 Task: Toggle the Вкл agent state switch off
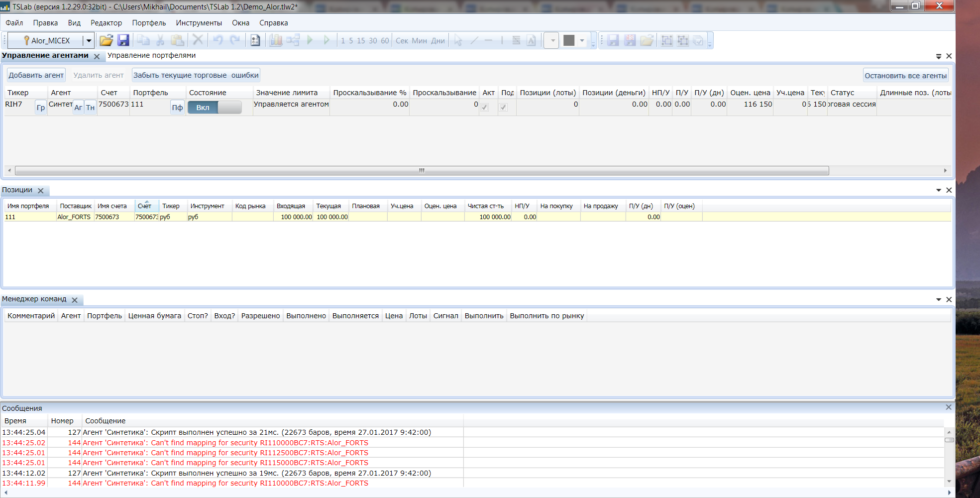click(x=215, y=108)
